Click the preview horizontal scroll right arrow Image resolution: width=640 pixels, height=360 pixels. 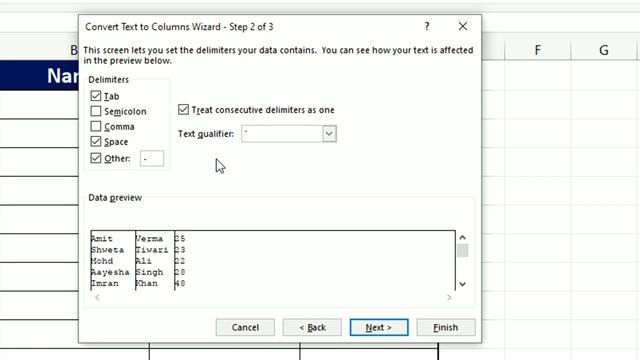[x=449, y=298]
